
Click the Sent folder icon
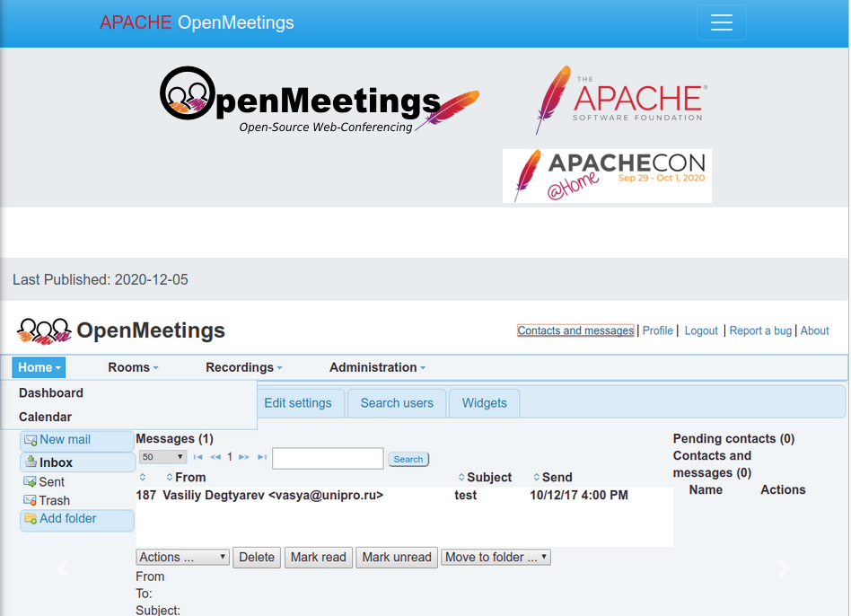tap(30, 481)
